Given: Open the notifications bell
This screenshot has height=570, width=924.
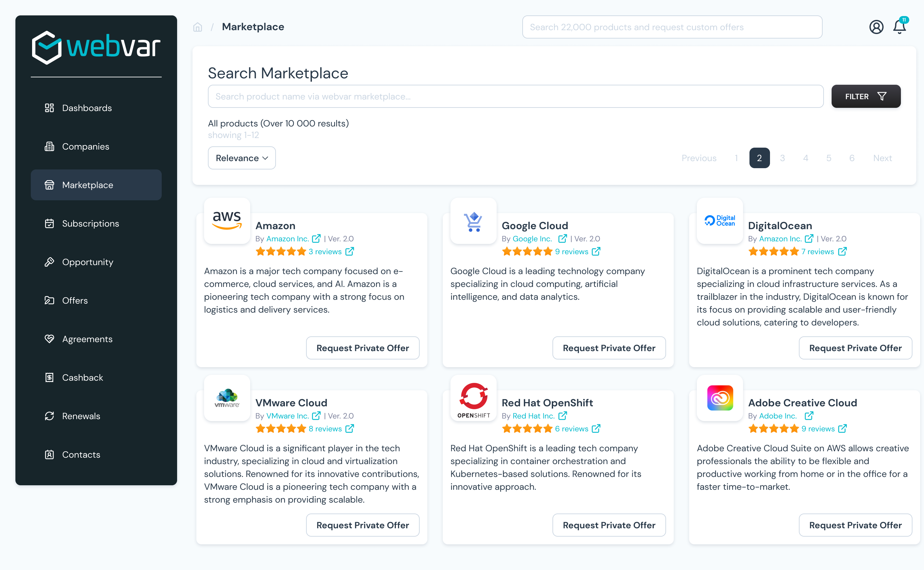Looking at the screenshot, I should [x=900, y=27].
